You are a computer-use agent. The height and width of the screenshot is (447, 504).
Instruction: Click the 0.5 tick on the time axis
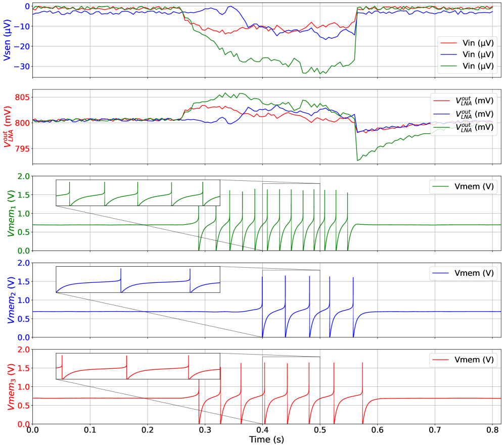(320, 430)
